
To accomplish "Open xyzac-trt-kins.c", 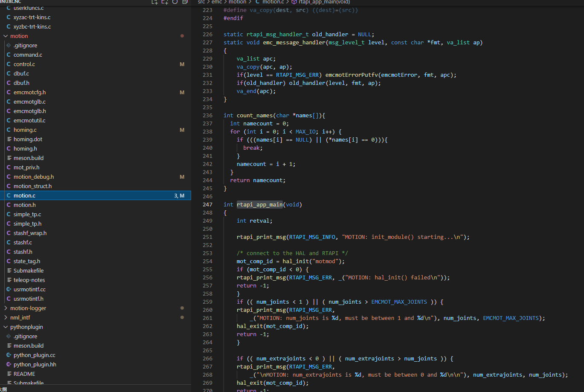I will [96, 17].
